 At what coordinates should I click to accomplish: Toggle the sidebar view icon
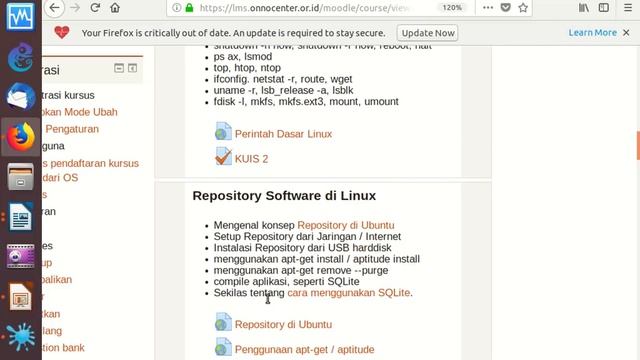point(604,8)
